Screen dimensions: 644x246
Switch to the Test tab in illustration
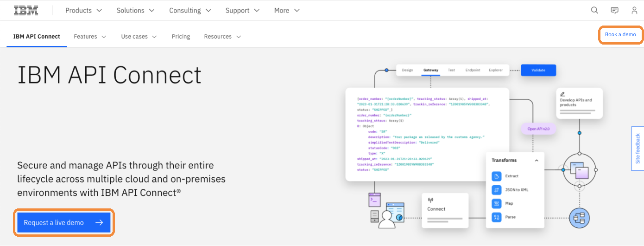tap(451, 70)
